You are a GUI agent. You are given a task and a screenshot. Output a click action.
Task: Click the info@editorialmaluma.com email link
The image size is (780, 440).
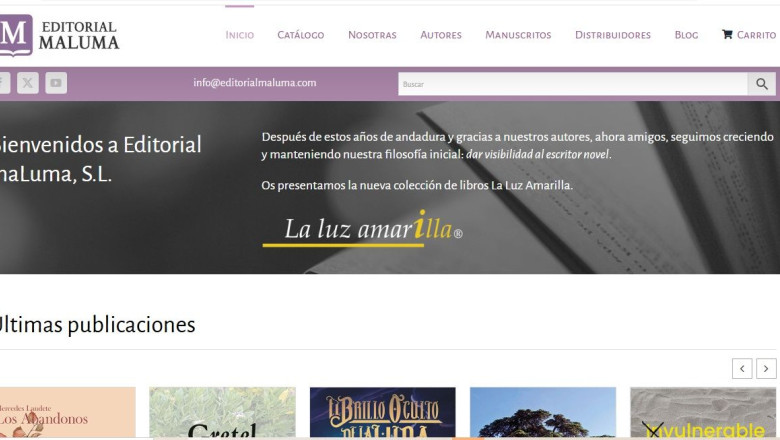tap(255, 83)
